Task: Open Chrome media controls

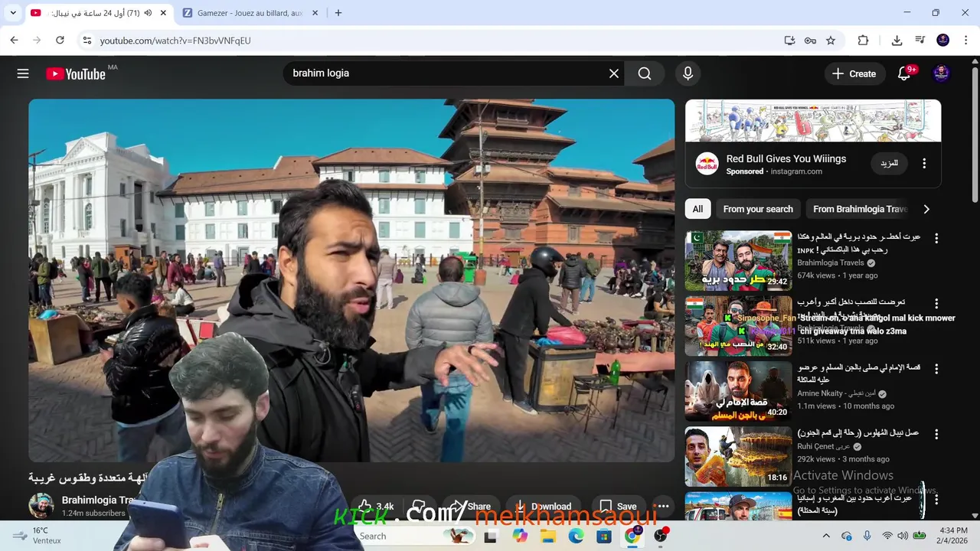Action: (920, 41)
